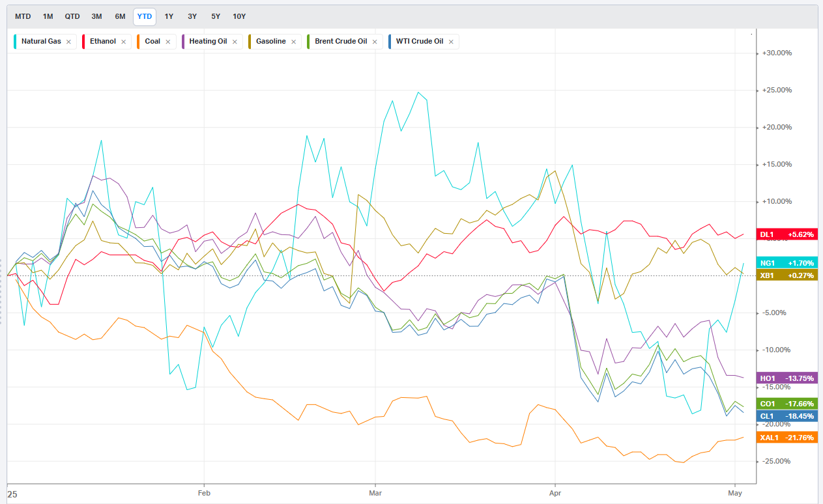Remove Coal series with its x icon
This screenshot has height=504, width=823.
click(x=167, y=42)
